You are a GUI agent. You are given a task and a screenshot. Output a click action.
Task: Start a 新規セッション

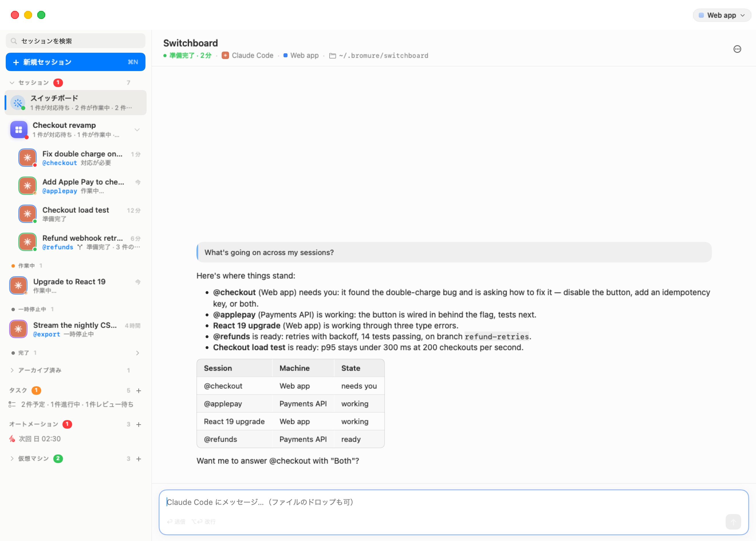(76, 62)
